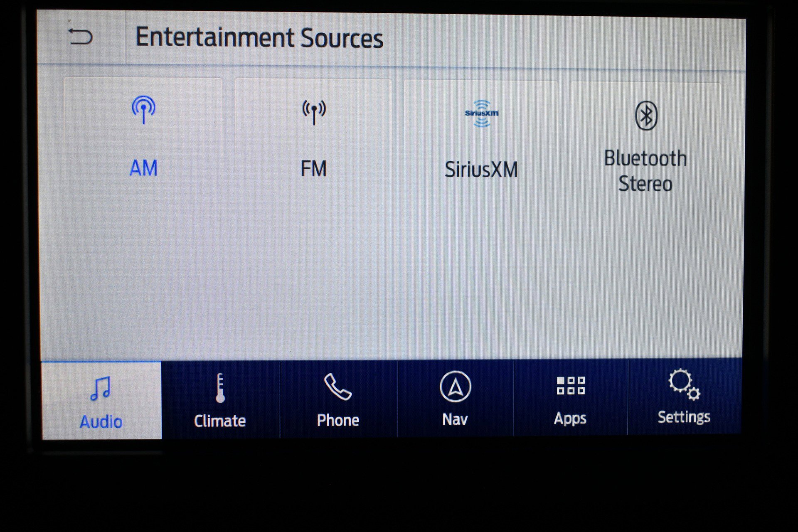Click the Entertainment Sources title text
798x532 pixels.
click(x=259, y=38)
